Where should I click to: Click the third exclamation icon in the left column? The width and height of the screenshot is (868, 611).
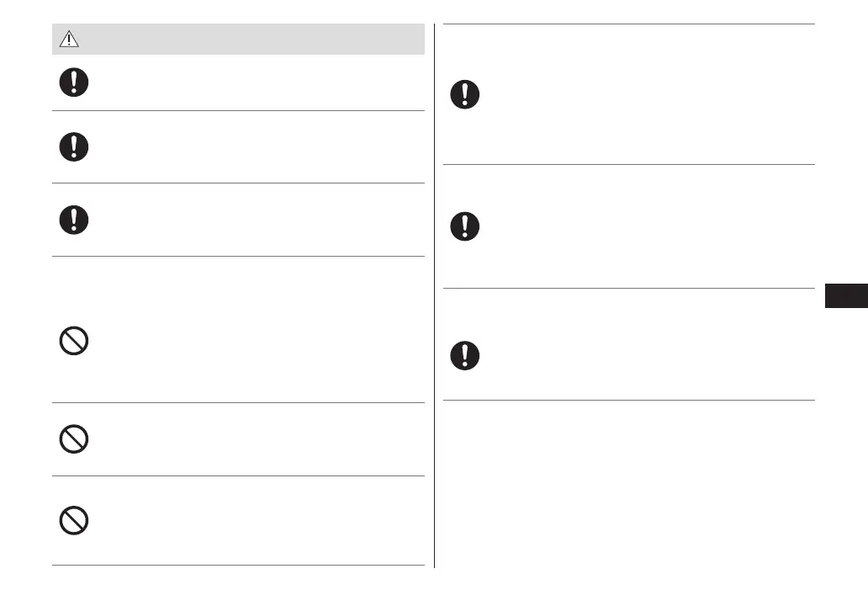(74, 220)
